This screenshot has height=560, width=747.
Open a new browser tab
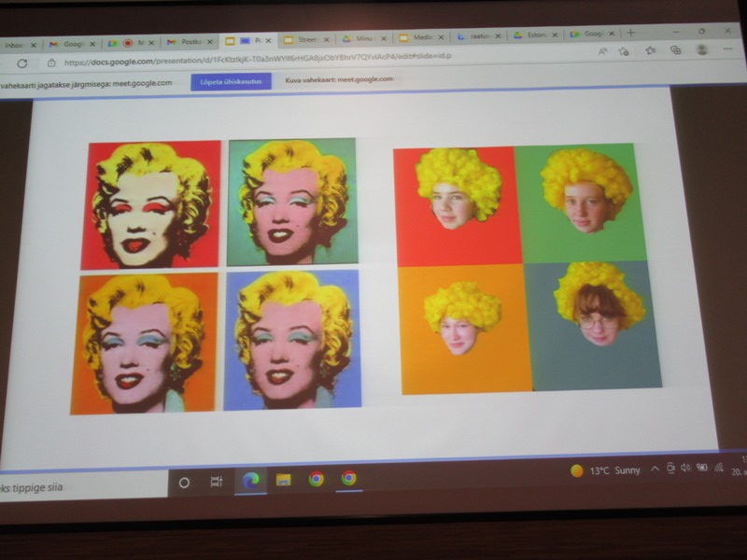[631, 33]
